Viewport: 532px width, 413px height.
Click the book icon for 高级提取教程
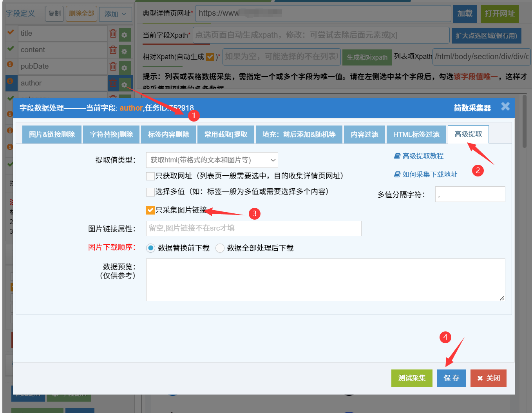397,156
